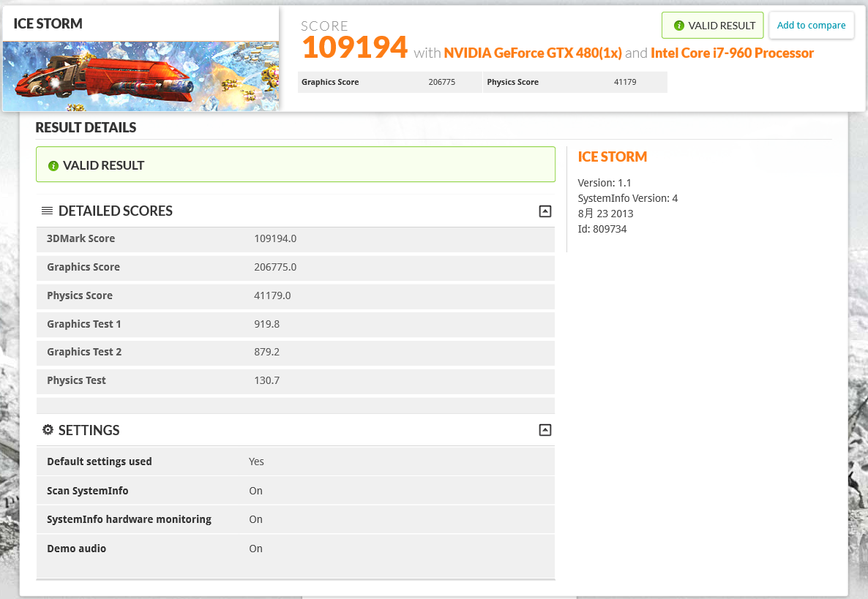The image size is (868, 599).
Task: Click the header Physics Score 41179 cell
Action: tap(575, 82)
